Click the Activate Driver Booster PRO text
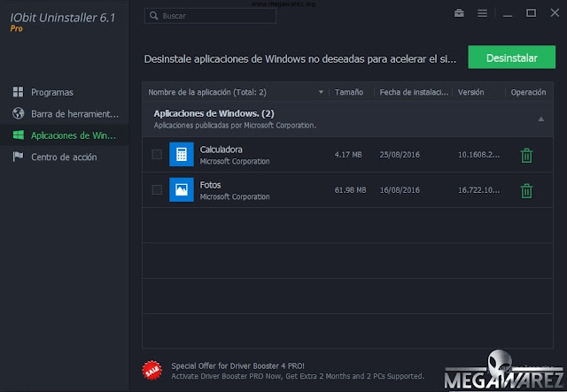This screenshot has height=392, width=567. click(298, 376)
